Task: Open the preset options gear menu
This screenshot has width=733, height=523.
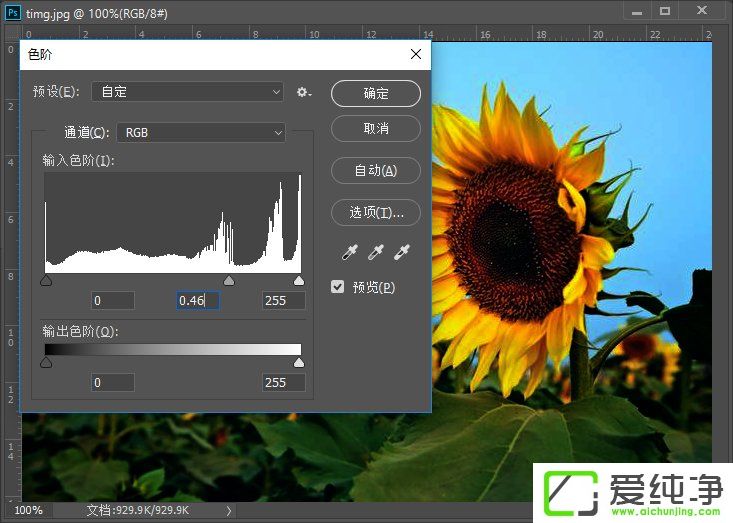Action: [x=304, y=92]
